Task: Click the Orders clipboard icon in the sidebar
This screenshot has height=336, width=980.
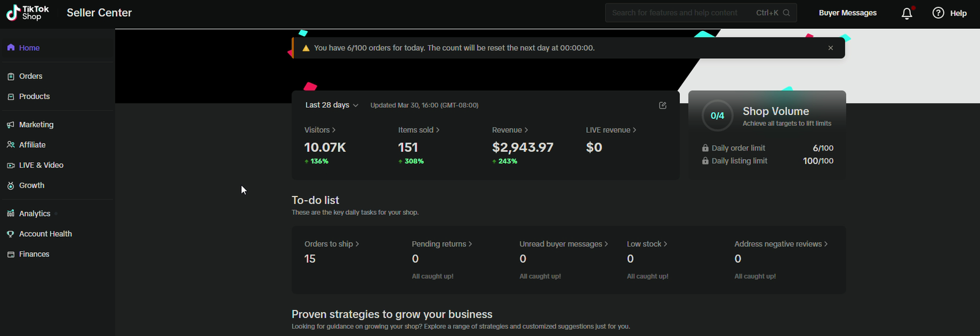Action: [10, 77]
